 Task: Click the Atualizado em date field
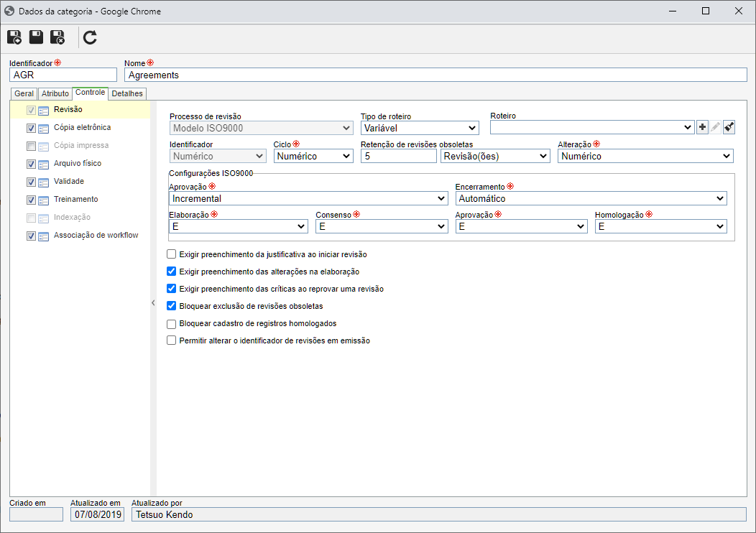tap(98, 515)
